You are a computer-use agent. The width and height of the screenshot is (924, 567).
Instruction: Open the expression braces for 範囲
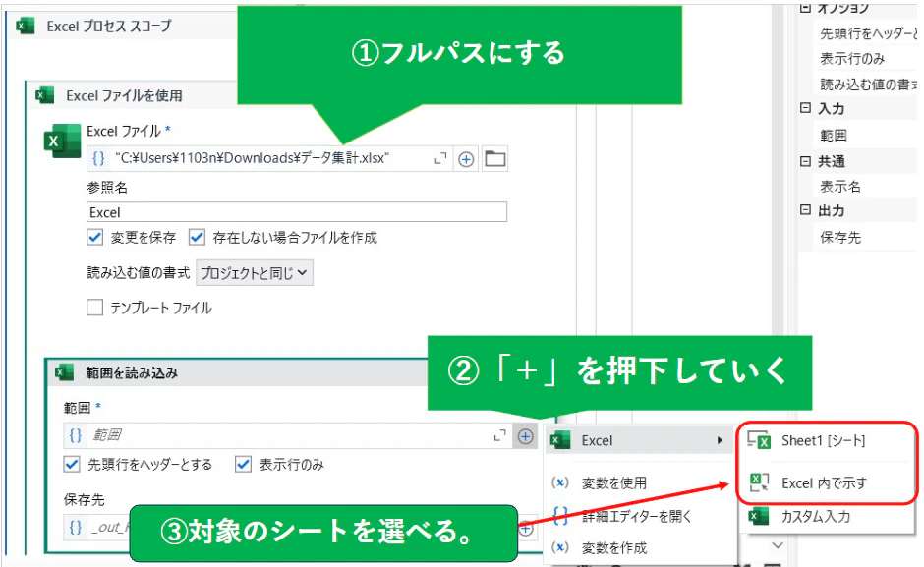point(76,435)
